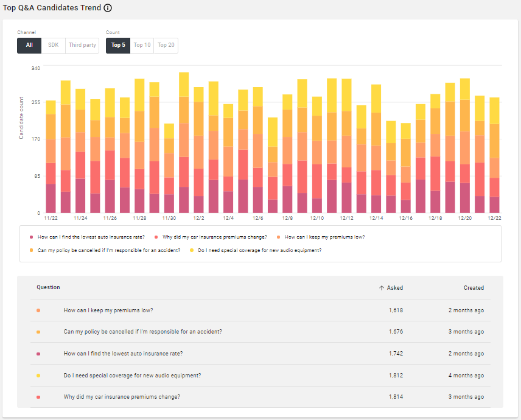Open row 'How can I keep my premiums low?'
This screenshot has height=420, width=521.
[x=260, y=310]
